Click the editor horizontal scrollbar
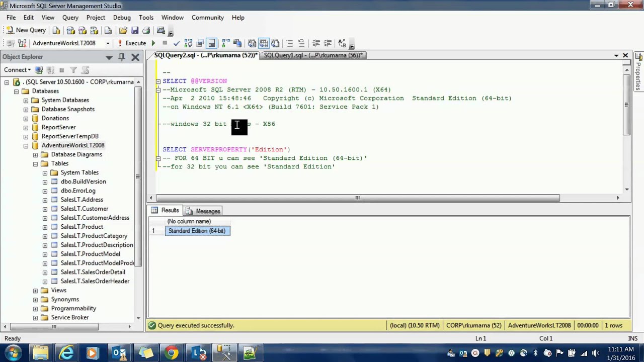Image resolution: width=644 pixels, height=362 pixels. click(357, 198)
